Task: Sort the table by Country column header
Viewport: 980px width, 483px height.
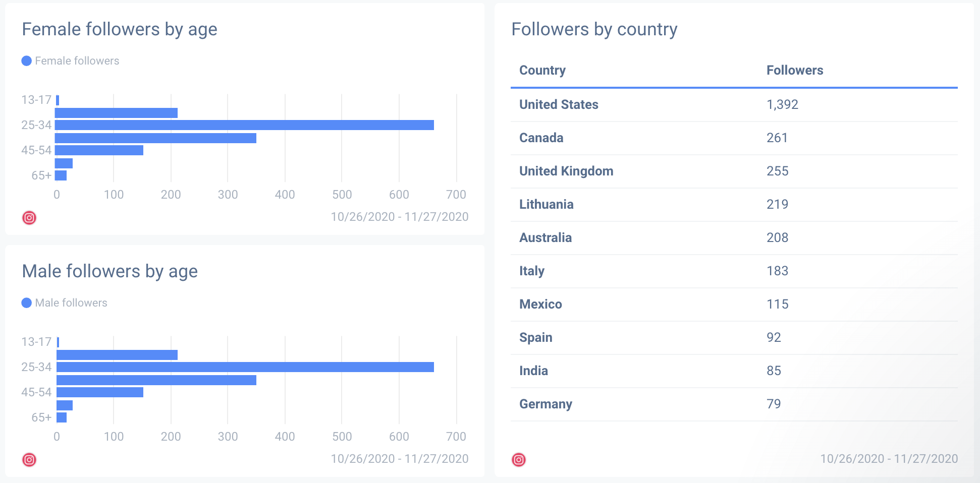Action: pos(542,70)
